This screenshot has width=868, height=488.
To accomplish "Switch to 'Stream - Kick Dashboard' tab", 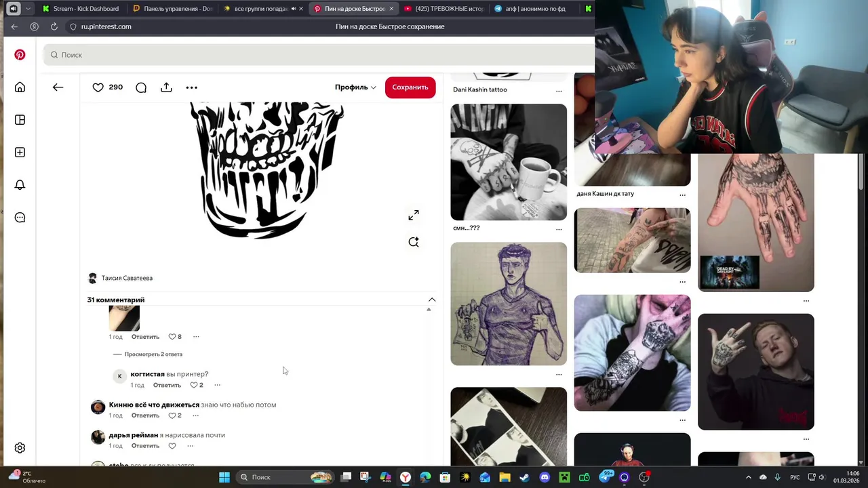I will tap(81, 9).
